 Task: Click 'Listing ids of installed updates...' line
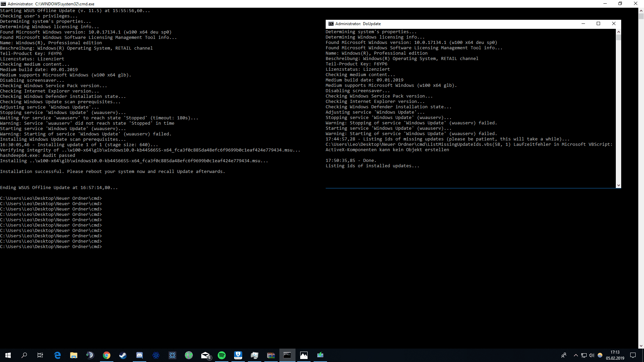[373, 166]
